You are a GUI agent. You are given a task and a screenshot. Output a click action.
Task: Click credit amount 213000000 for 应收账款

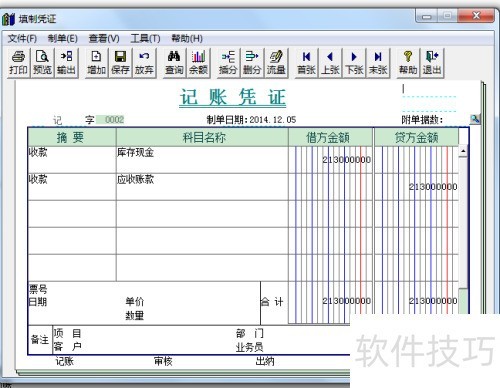tap(433, 187)
